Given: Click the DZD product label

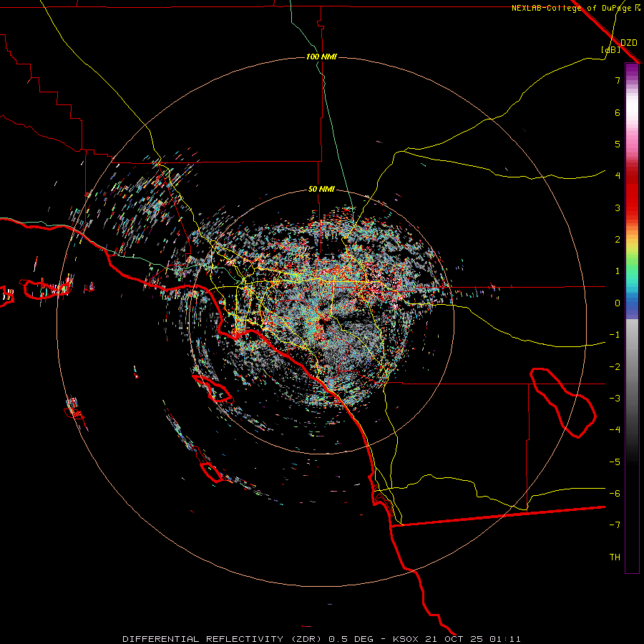Looking at the screenshot, I should 629,43.
